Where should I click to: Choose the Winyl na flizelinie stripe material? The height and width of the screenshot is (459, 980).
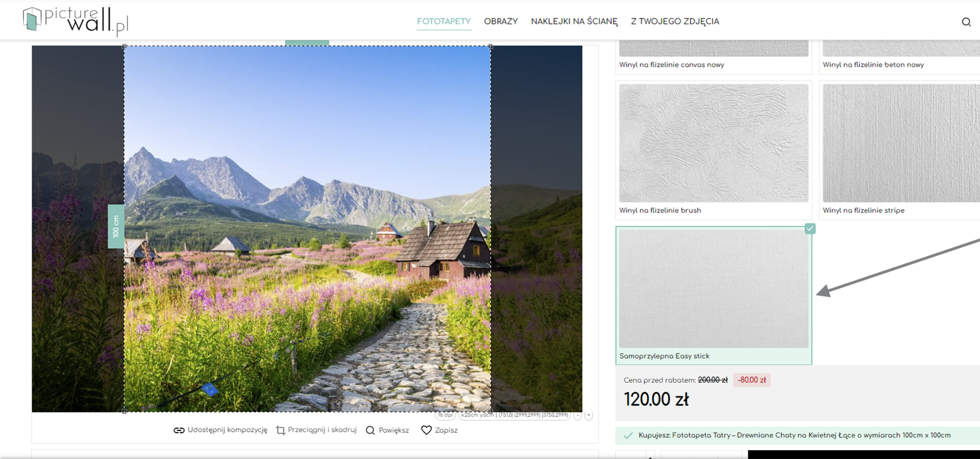point(900,150)
